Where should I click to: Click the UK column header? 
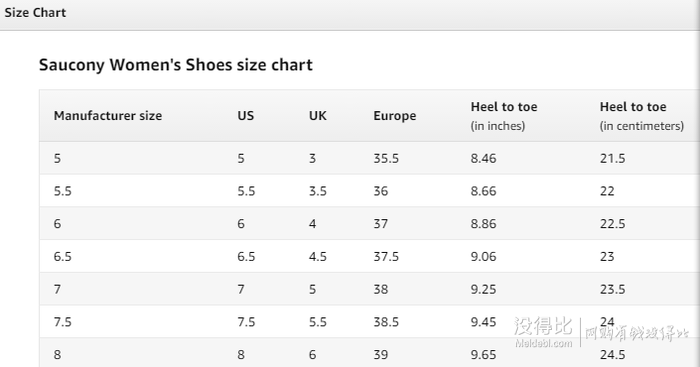317,116
